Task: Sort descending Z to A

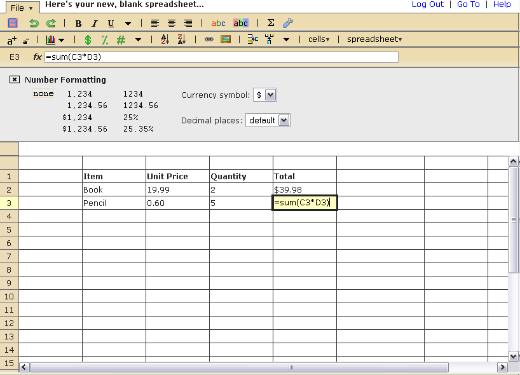Action: pyautogui.click(x=181, y=39)
